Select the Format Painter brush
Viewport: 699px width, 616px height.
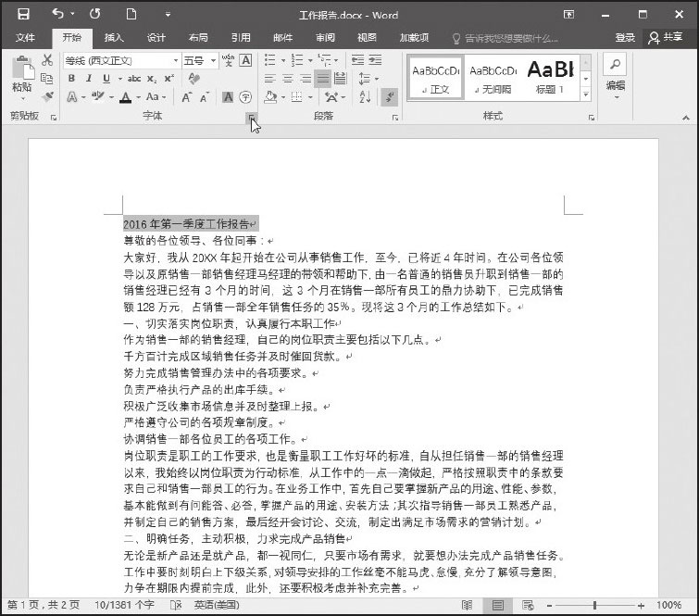pyautogui.click(x=47, y=96)
